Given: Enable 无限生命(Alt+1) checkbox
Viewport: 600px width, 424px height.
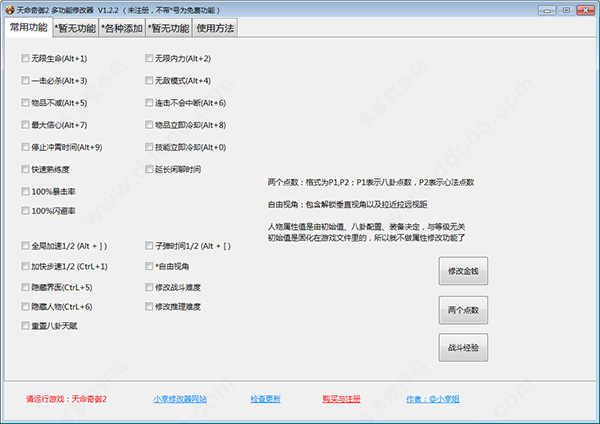Looking at the screenshot, I should pos(25,58).
